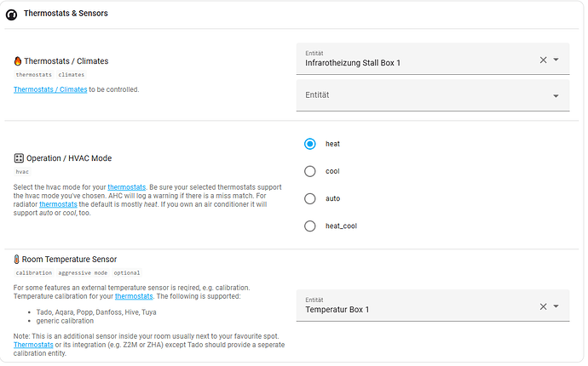Viewport: 588px width, 366px height.
Task: Click 'Tado, Aqara, Popp, Danfoss, Hive, Tuya' bullet
Action: [96, 312]
